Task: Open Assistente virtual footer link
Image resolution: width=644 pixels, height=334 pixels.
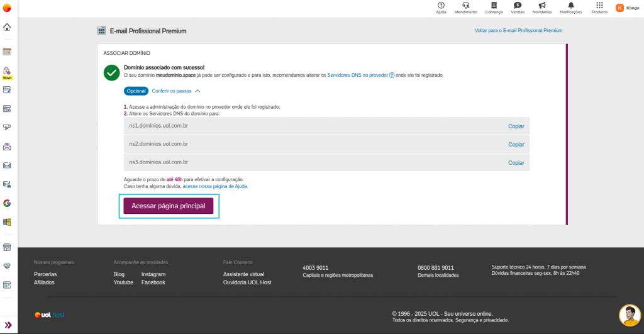Action: pyautogui.click(x=243, y=274)
